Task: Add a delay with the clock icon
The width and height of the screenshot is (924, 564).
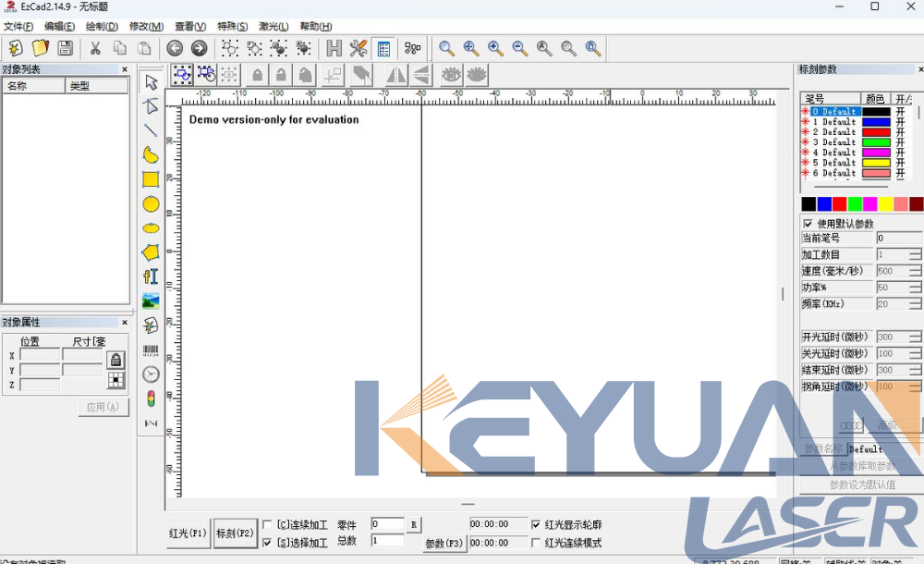Action: point(151,374)
